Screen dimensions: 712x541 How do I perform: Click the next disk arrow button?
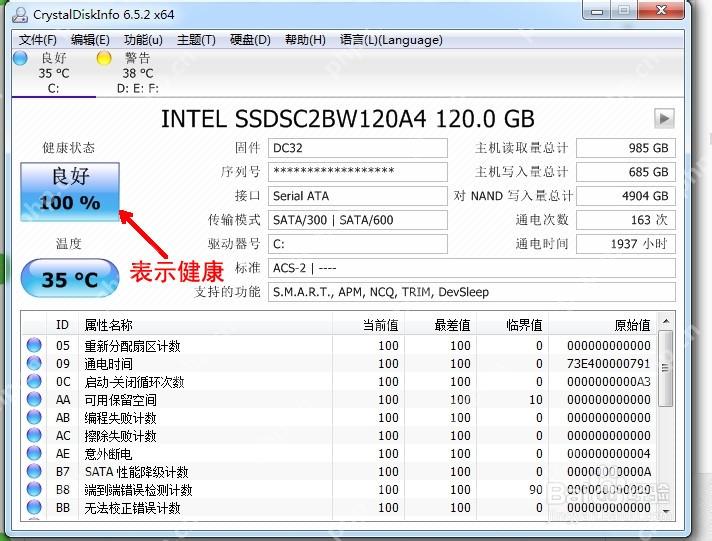664,119
